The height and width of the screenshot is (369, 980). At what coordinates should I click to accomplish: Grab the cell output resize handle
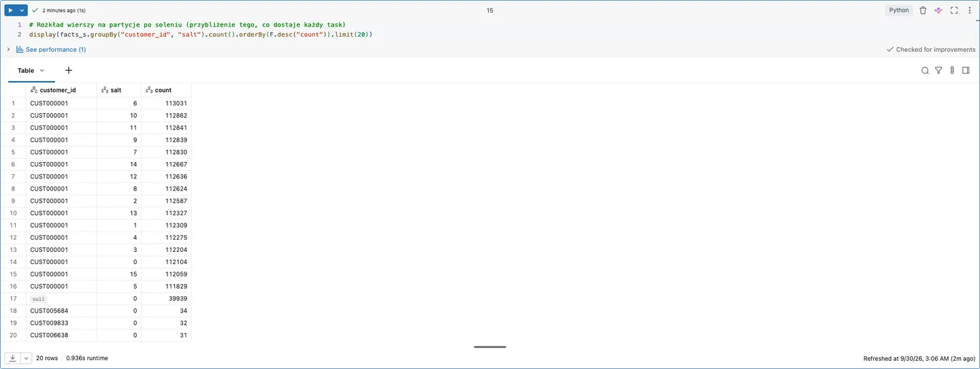490,347
